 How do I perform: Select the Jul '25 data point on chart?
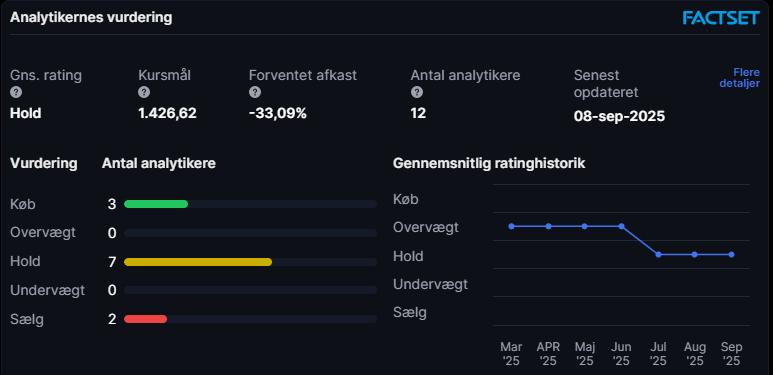pyautogui.click(x=658, y=254)
